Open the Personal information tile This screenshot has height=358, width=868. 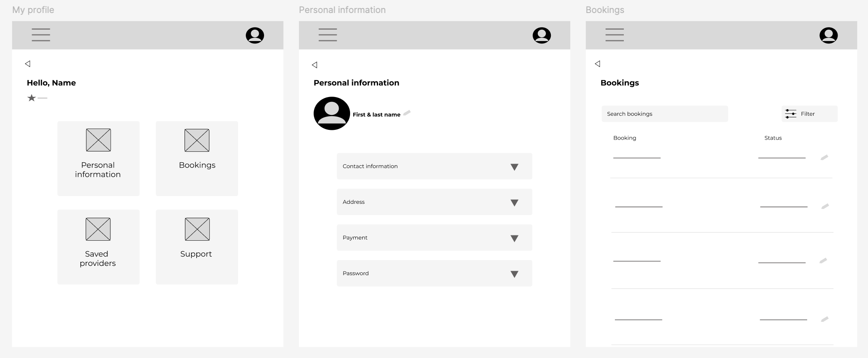[98, 159]
